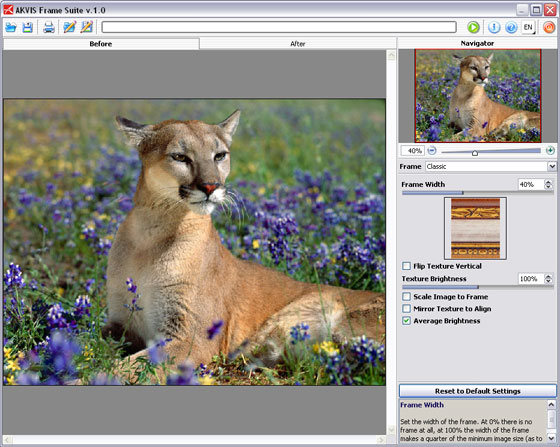Viewport: 560px width, 447px height.
Task: Uncheck the Average Brightness checkbox
Action: [406, 321]
